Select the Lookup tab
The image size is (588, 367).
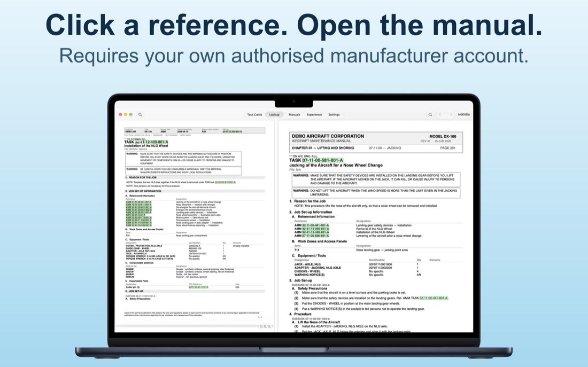click(x=275, y=115)
